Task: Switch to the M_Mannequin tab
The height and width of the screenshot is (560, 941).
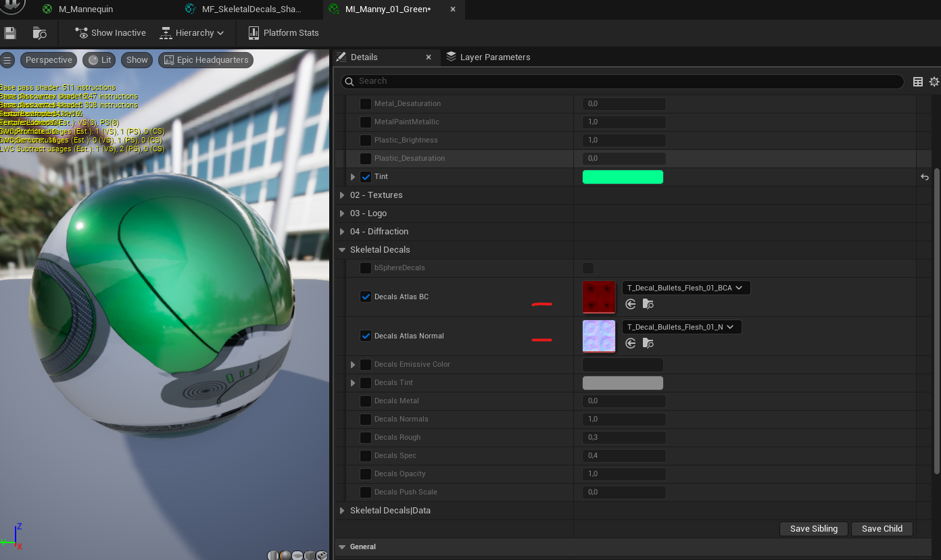Action: pyautogui.click(x=86, y=9)
